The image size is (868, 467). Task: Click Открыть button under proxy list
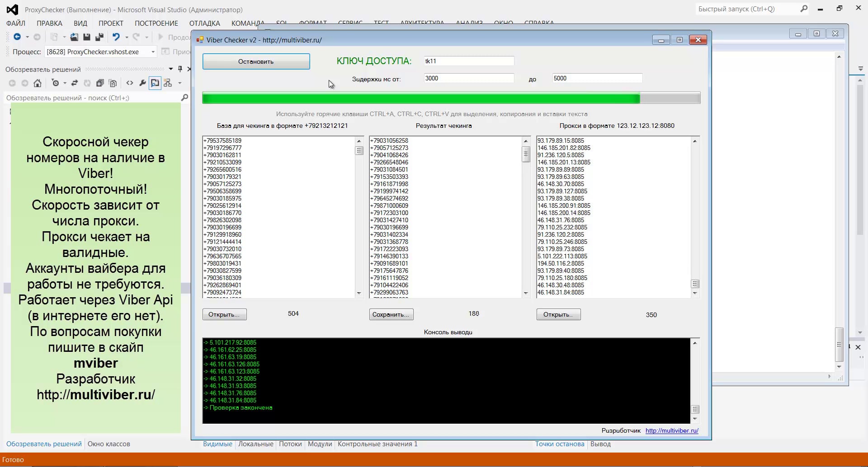pyautogui.click(x=558, y=314)
